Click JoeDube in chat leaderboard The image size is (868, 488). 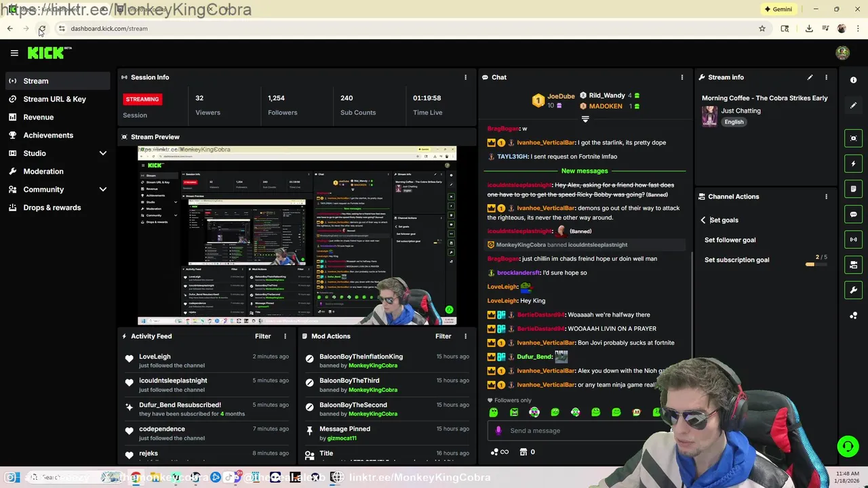coord(561,97)
